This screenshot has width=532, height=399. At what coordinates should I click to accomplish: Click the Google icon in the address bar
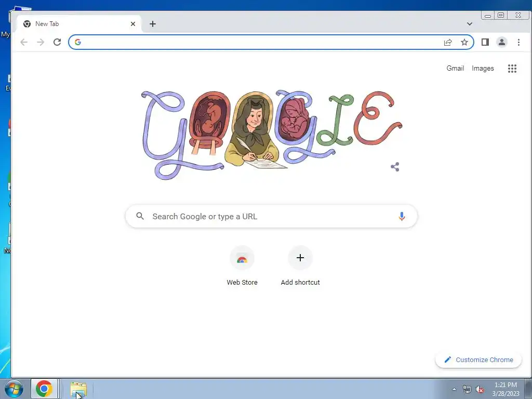point(78,42)
